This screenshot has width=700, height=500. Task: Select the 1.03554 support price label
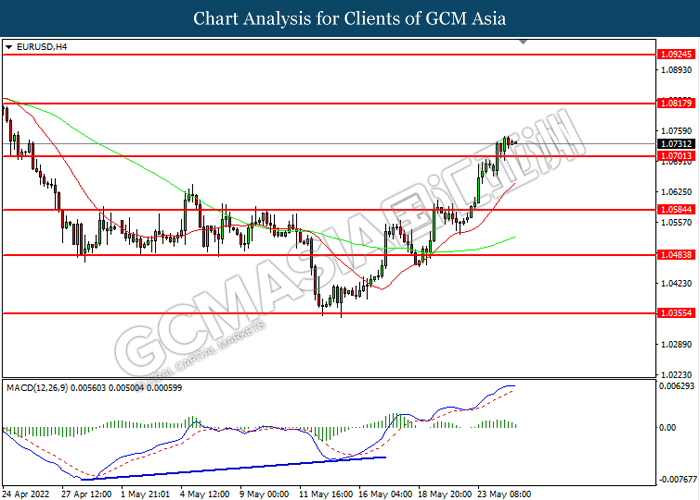[676, 313]
